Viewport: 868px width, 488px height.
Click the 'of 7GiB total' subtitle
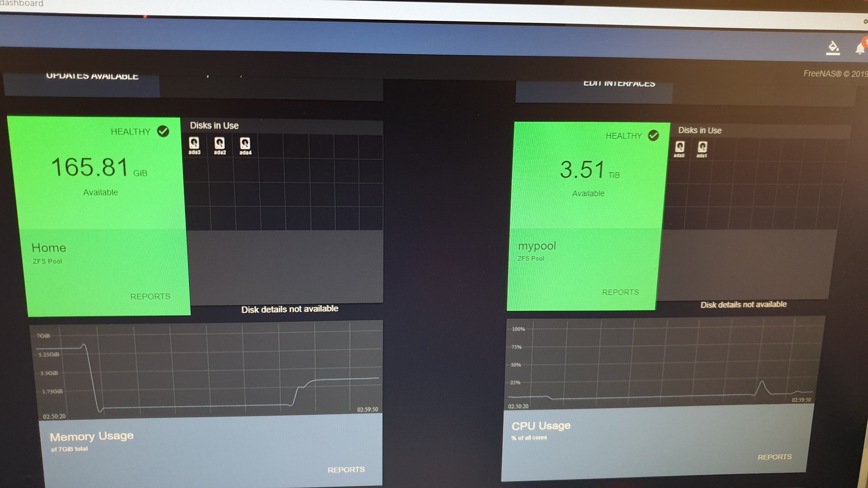[x=69, y=449]
